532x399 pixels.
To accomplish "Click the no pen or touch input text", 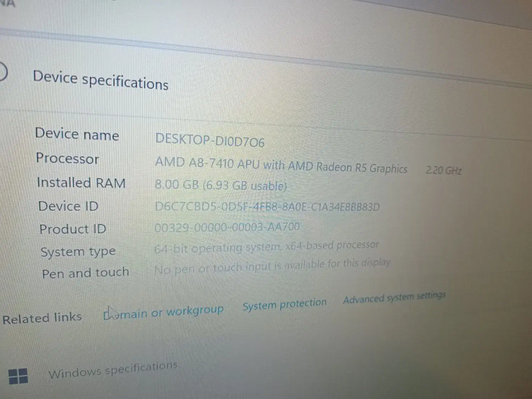I will click(272, 266).
